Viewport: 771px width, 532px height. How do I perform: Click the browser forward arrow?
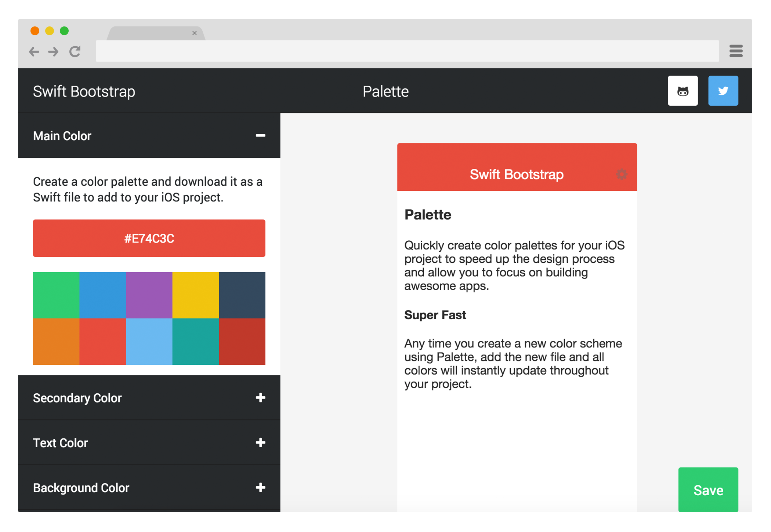point(54,52)
